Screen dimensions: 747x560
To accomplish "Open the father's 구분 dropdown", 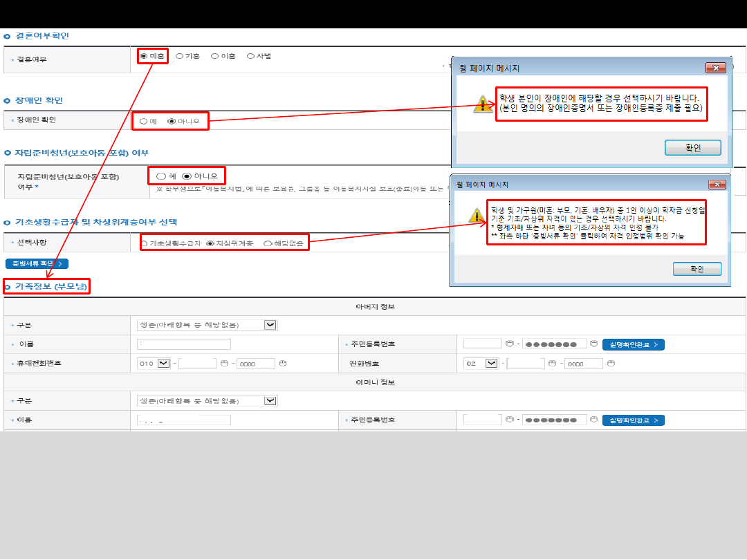I will [x=270, y=325].
